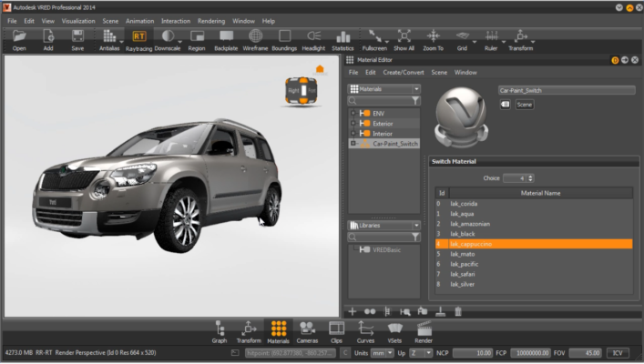
Task: Open a file with the Open toolbar icon
Action: [19, 40]
